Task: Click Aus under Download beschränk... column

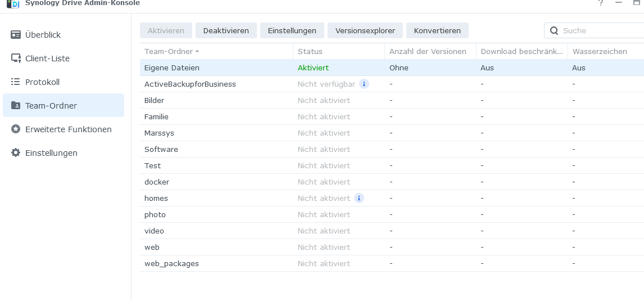Action: coord(487,68)
